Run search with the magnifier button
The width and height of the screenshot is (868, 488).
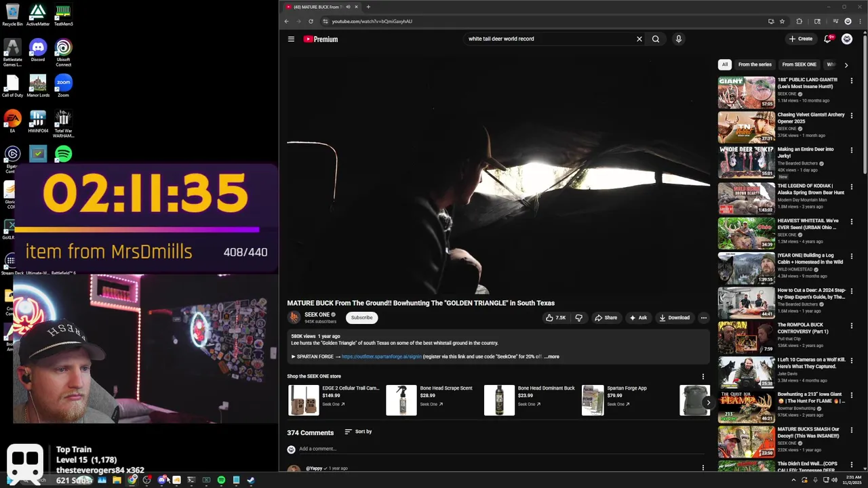pyautogui.click(x=656, y=39)
